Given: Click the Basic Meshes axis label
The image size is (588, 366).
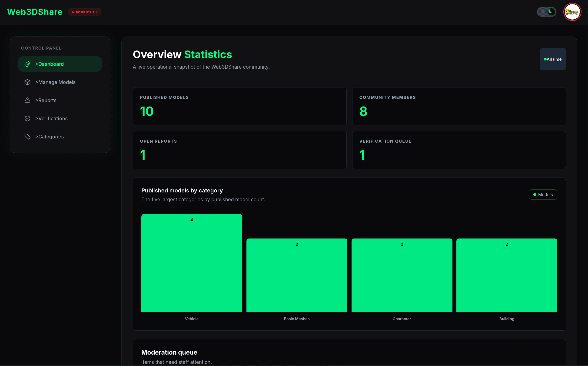Looking at the screenshot, I should [297, 319].
